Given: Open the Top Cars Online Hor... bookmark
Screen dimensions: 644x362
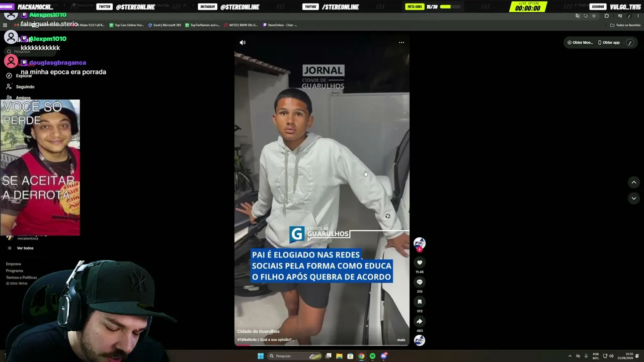Looking at the screenshot, I should 126,25.
